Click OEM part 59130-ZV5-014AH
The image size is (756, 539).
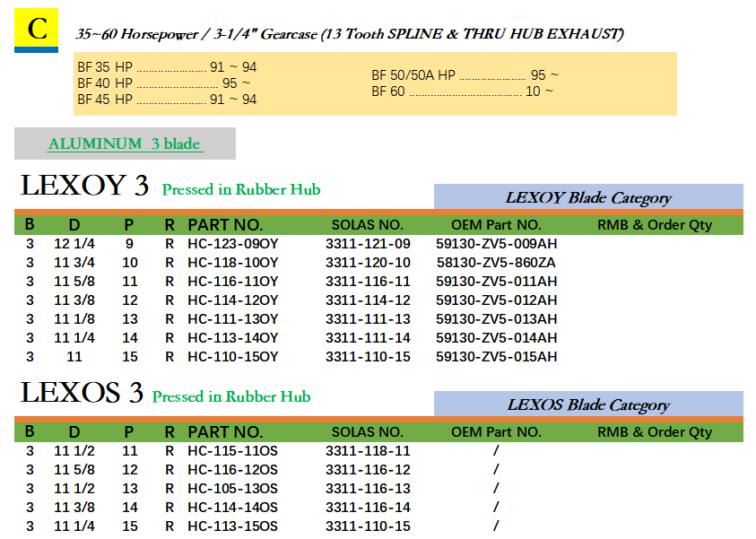(x=497, y=337)
